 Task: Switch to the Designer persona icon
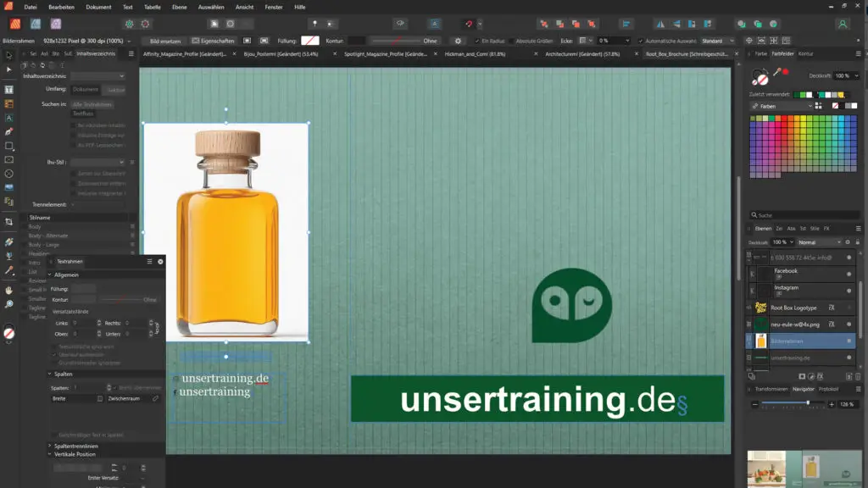(x=36, y=24)
